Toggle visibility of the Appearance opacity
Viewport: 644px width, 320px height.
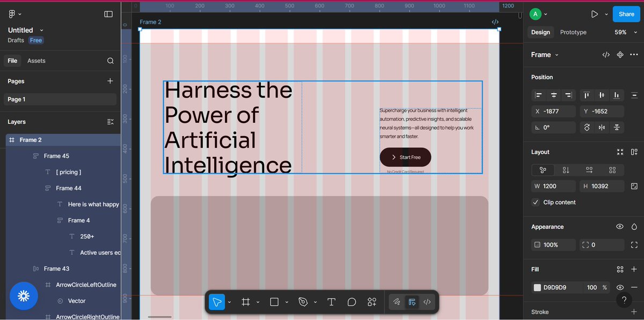tap(619, 226)
